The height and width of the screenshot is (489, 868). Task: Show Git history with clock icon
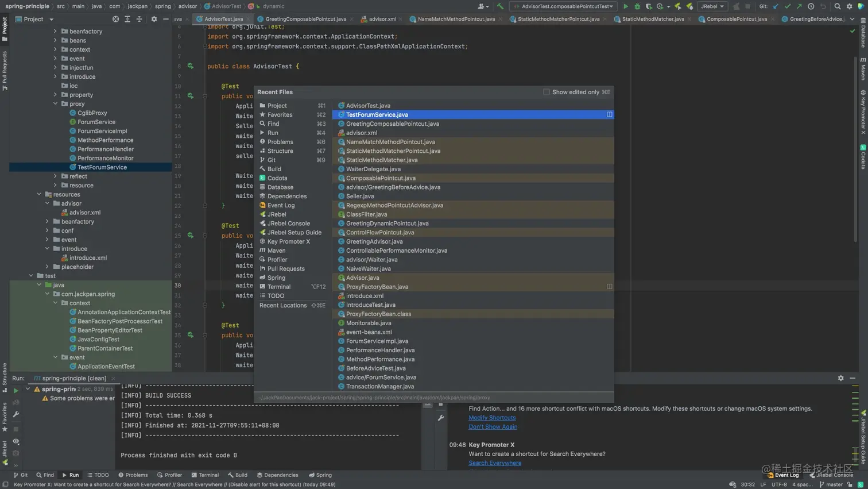pyautogui.click(x=811, y=6)
